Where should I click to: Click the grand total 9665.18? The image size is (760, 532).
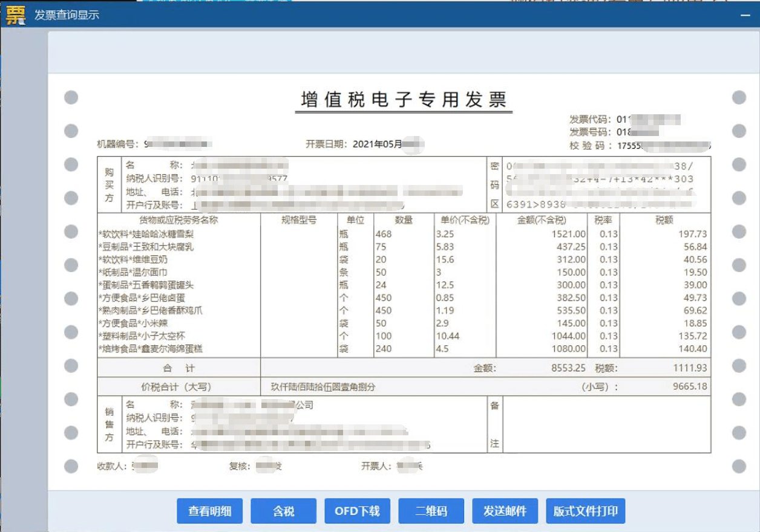coord(690,386)
